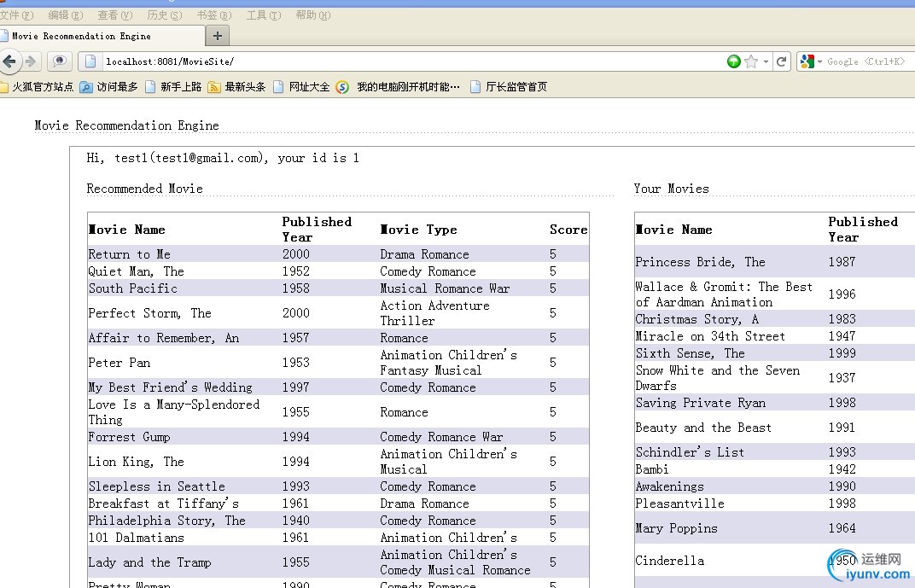Open the 编辑 menu
Viewport: 915px width, 588px height.
tap(66, 15)
